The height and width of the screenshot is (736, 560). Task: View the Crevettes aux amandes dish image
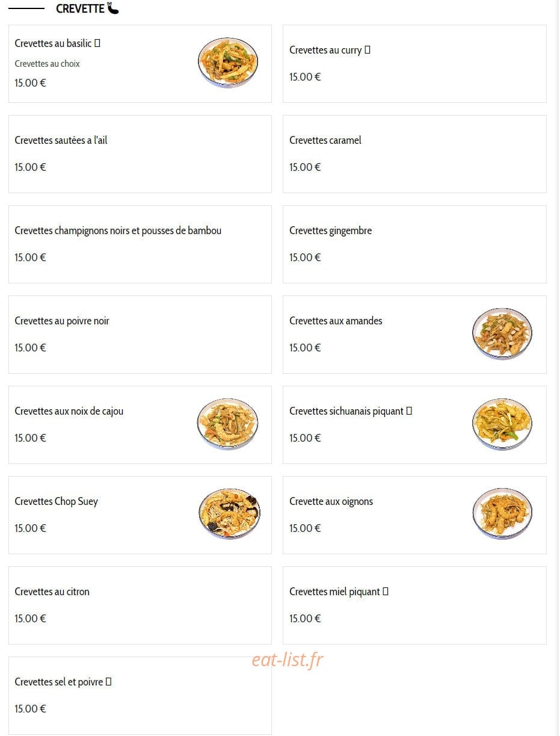click(x=502, y=334)
